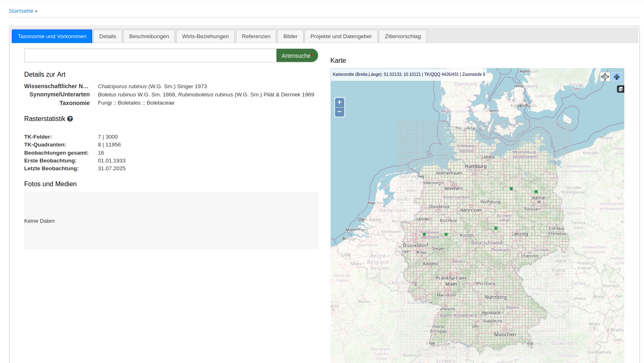Select the pan navigation map tool
Screen dimensions: 644x363
coord(617,77)
